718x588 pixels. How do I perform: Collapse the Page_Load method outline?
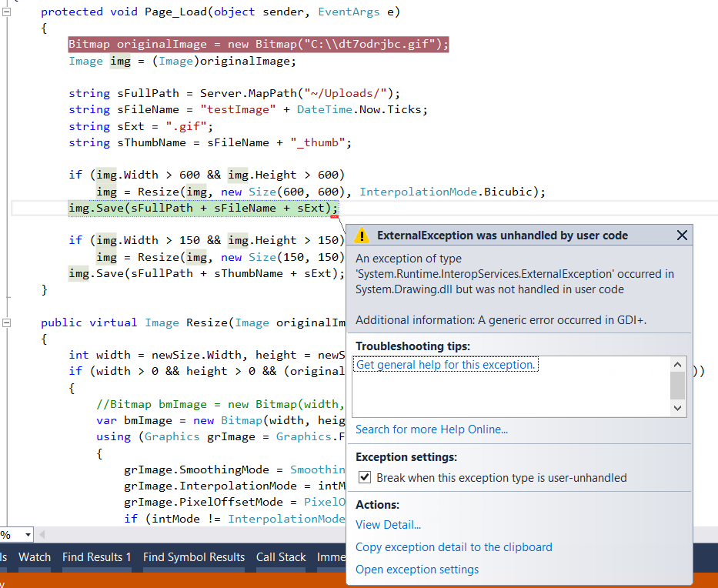pyautogui.click(x=6, y=12)
